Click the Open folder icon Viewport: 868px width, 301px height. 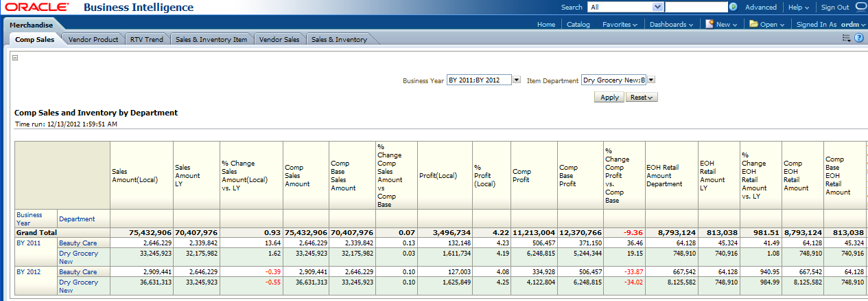click(x=753, y=24)
